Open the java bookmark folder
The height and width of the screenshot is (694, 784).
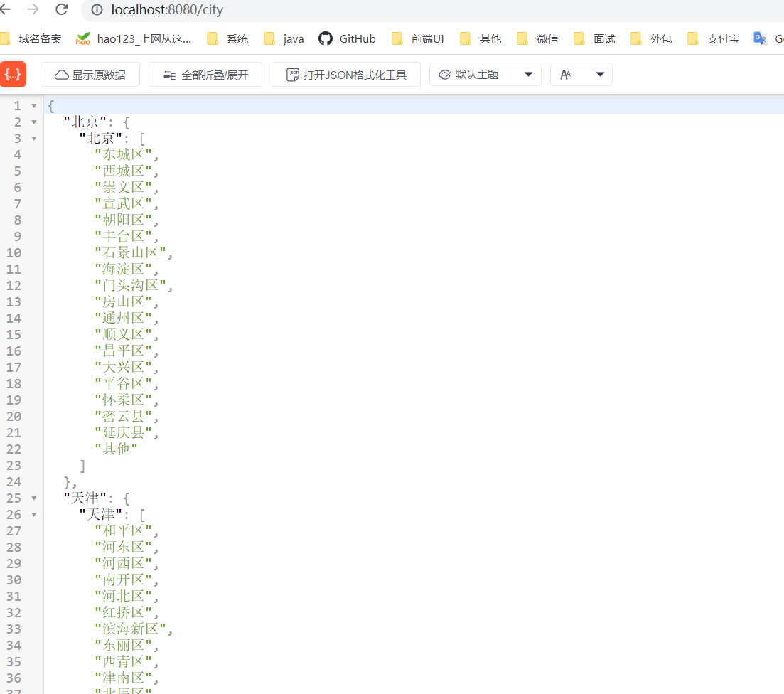tap(284, 38)
